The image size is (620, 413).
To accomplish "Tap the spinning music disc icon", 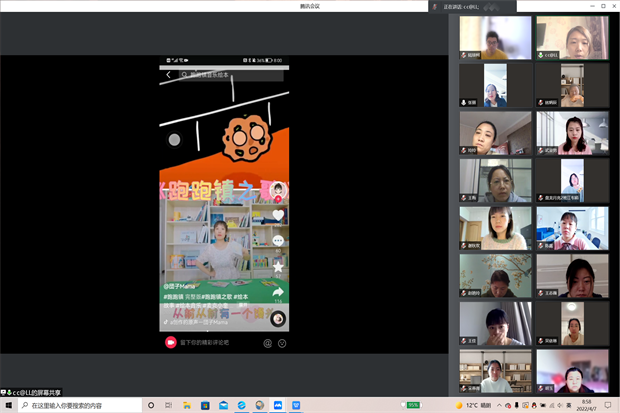I will click(278, 319).
